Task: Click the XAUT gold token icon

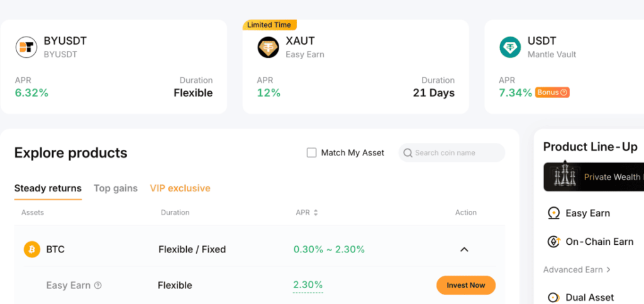Action: 268,47
